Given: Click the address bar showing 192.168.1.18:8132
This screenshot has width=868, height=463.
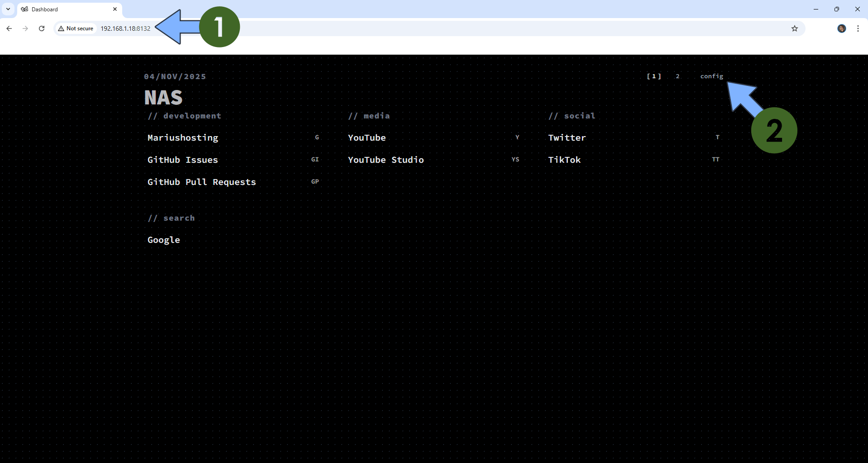Looking at the screenshot, I should click(125, 28).
